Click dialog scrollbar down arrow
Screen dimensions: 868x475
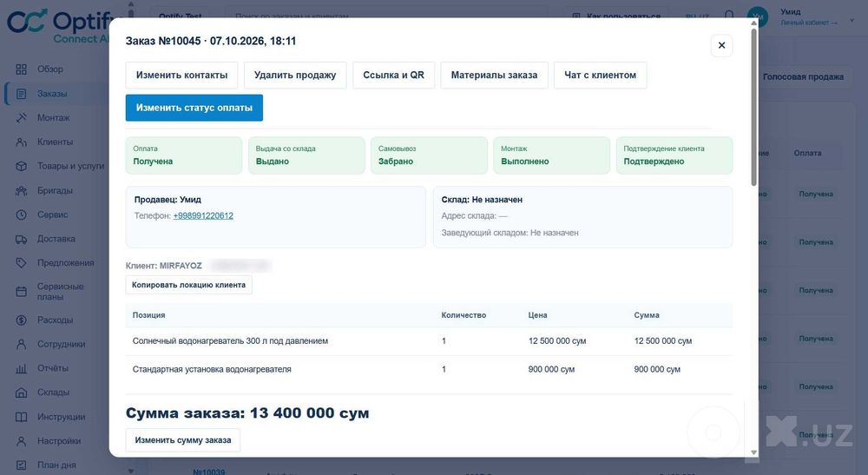[753, 452]
